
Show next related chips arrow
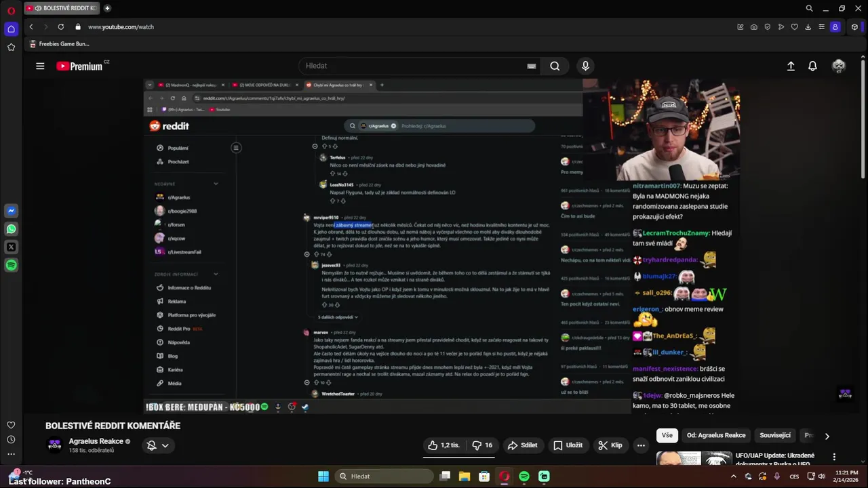[x=827, y=436]
